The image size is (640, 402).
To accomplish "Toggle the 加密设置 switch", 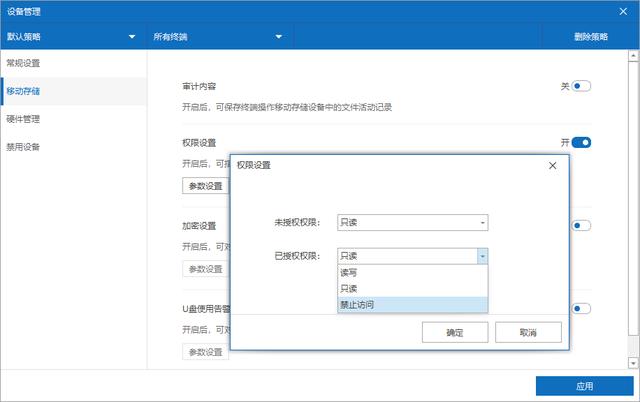I will pyautogui.click(x=581, y=225).
